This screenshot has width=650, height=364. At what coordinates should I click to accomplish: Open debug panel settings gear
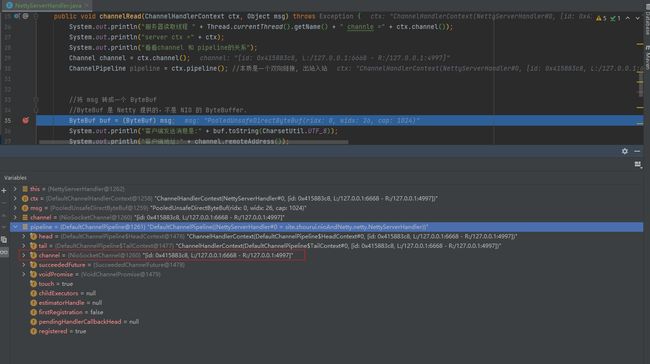point(625,151)
